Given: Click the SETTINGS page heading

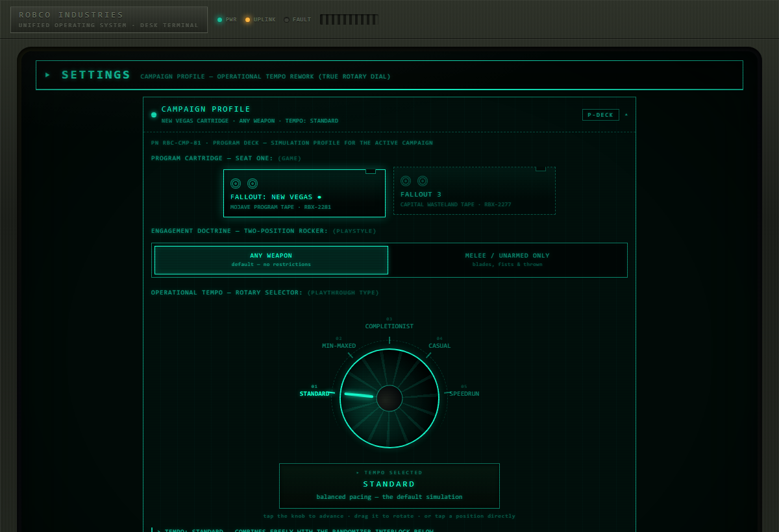Looking at the screenshot, I should point(96,75).
